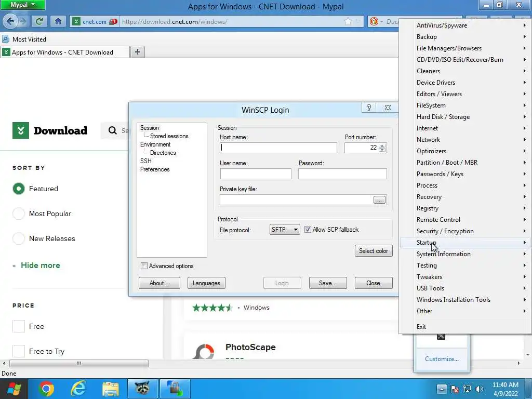Expand the Cleaners submenu
The image size is (532, 399).
(x=465, y=71)
